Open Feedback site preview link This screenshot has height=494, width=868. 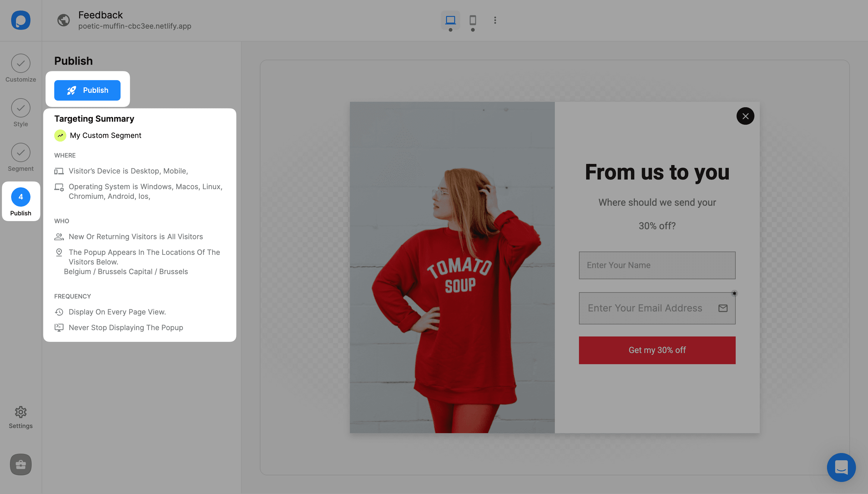click(x=135, y=26)
